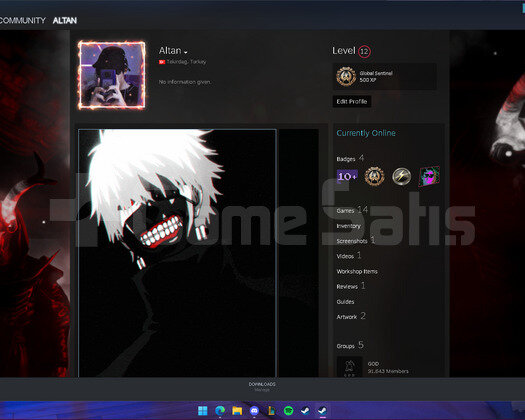Image resolution: width=525 pixels, height=420 pixels.
Task: Open the GOD group name link
Action: 373,364
